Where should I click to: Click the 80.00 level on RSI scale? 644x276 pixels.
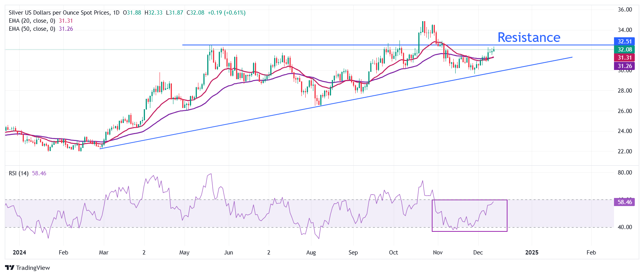pos(624,173)
